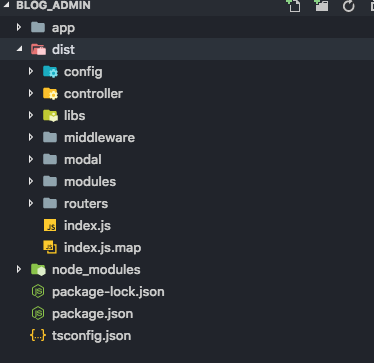Expand the routers folder arrow
The width and height of the screenshot is (374, 363).
[31, 203]
